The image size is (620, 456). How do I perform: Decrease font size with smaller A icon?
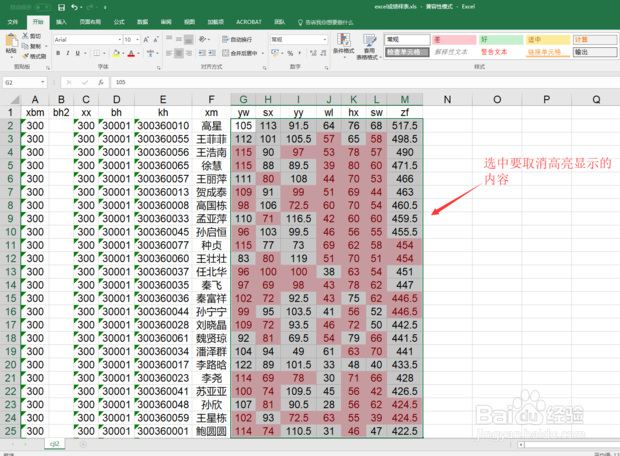[156, 40]
